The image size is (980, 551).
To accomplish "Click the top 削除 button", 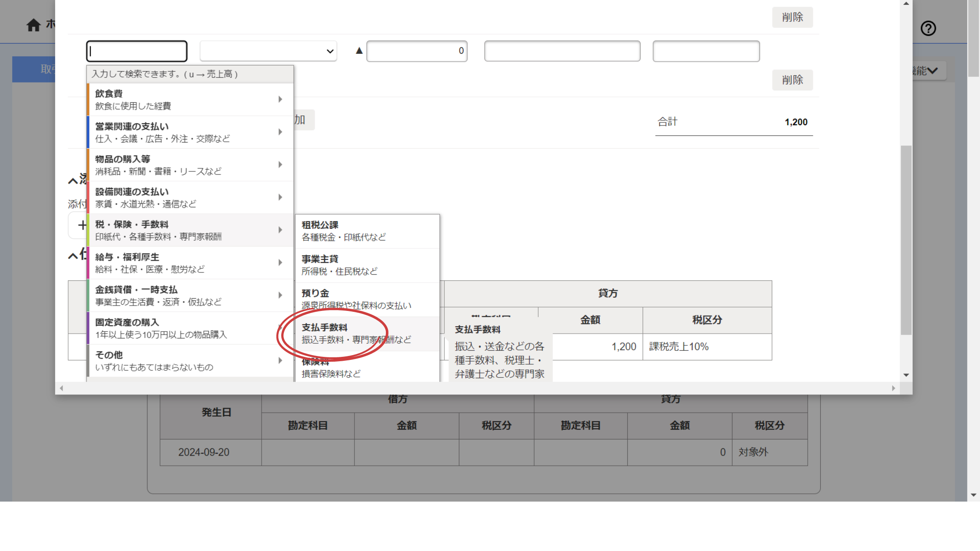I will pos(792,17).
